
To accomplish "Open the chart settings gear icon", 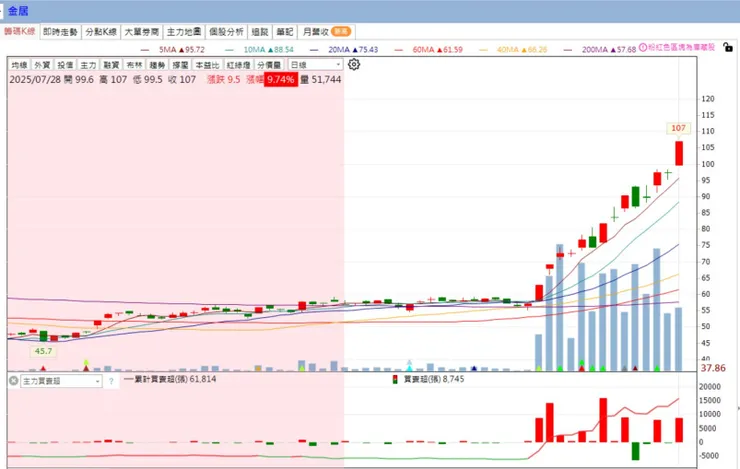I will coord(354,64).
